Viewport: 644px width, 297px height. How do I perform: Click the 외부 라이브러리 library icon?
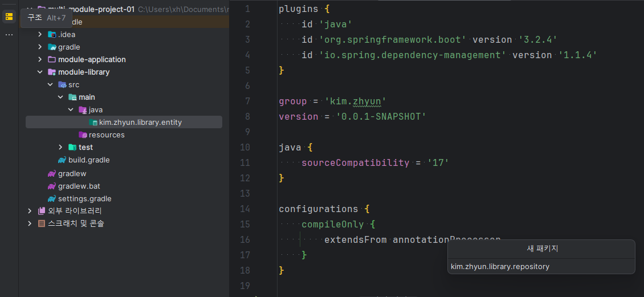click(42, 211)
